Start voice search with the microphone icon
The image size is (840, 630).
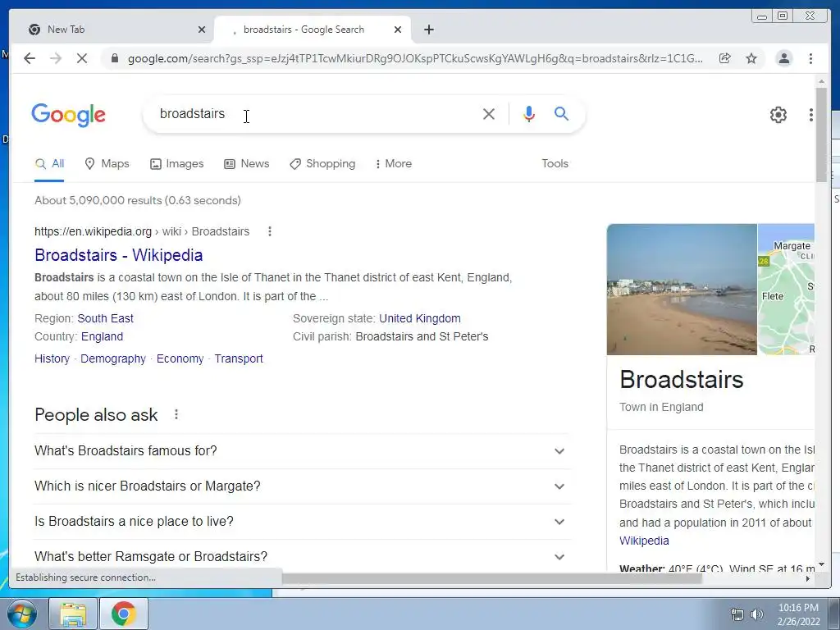(529, 113)
